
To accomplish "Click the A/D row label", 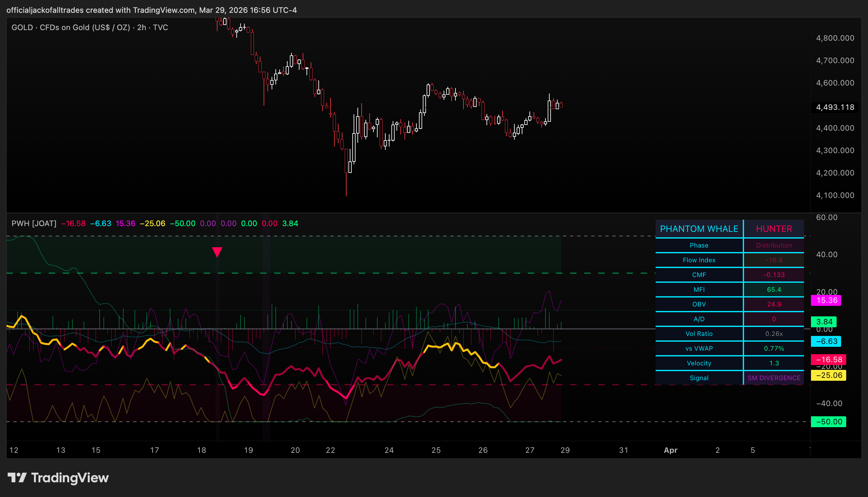I will [699, 319].
